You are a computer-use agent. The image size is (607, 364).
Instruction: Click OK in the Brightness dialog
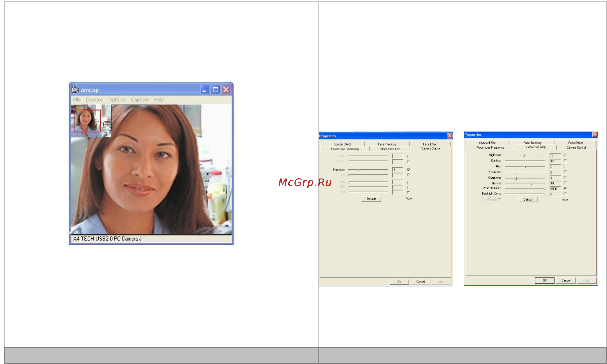(x=545, y=280)
